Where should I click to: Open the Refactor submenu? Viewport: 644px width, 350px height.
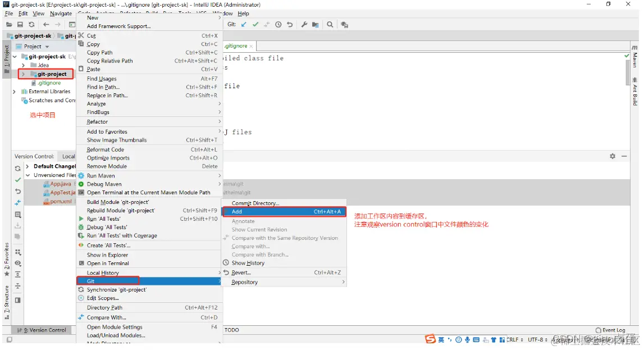click(x=149, y=121)
